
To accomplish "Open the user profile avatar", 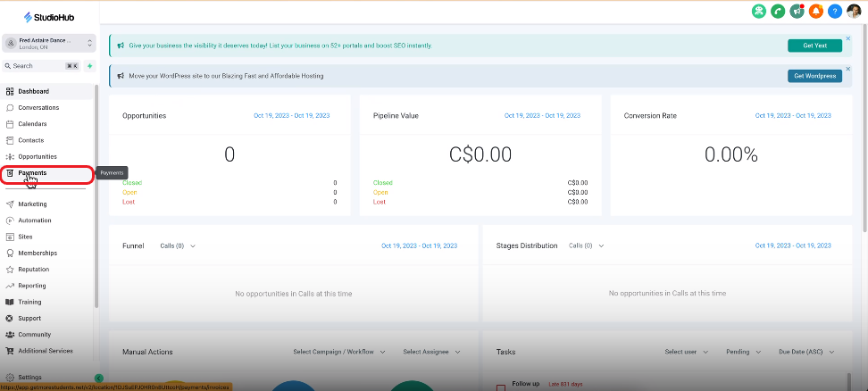I will (854, 11).
